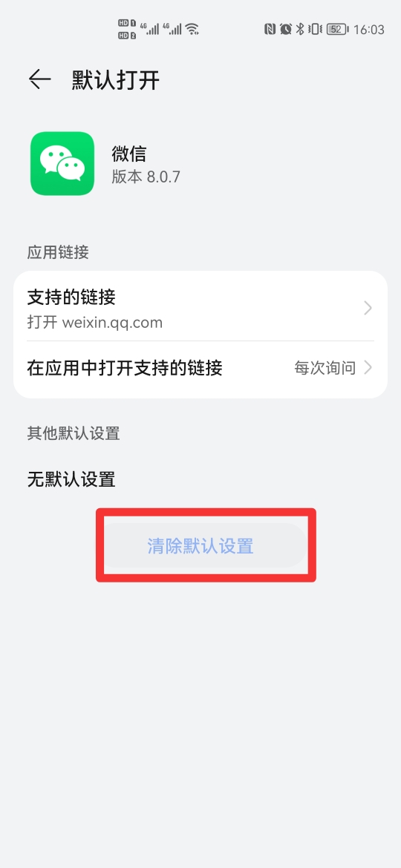Tap the alarm clock status icon
Image resolution: width=401 pixels, height=868 pixels.
286,29
